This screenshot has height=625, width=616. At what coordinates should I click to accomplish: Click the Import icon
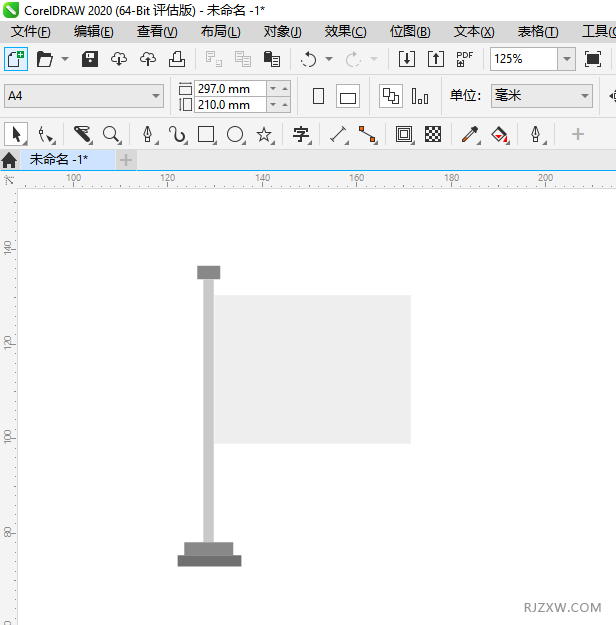point(407,59)
